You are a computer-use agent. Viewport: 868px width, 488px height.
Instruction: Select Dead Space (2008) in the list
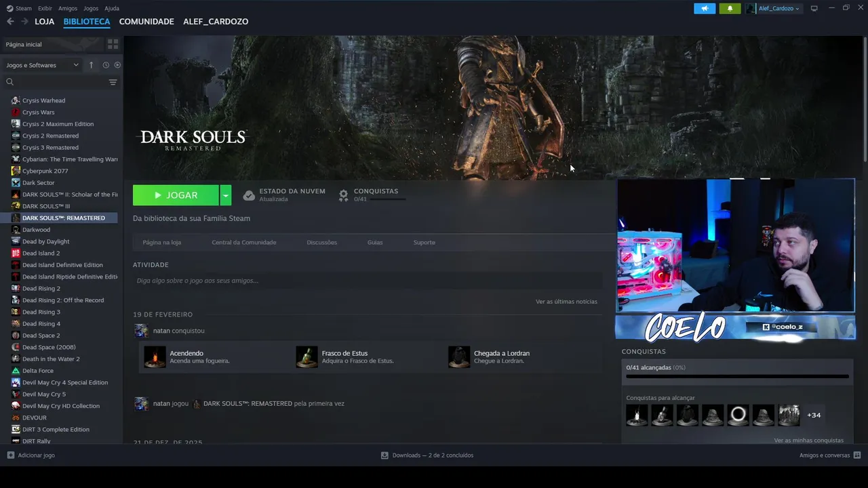click(49, 347)
